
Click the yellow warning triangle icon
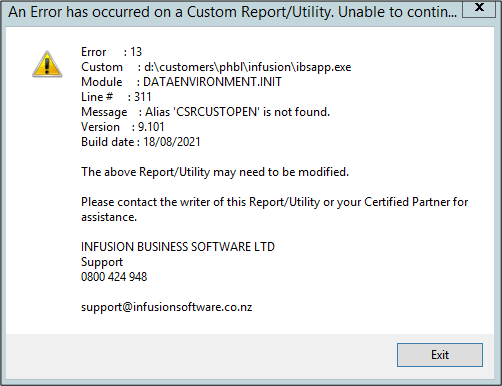point(47,64)
